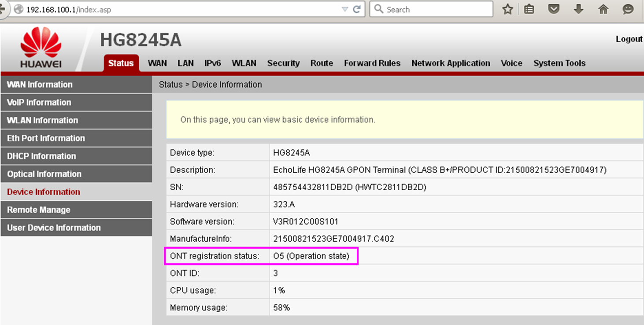Select WAN Information in the sidebar
This screenshot has height=325, width=644.
[x=40, y=85]
